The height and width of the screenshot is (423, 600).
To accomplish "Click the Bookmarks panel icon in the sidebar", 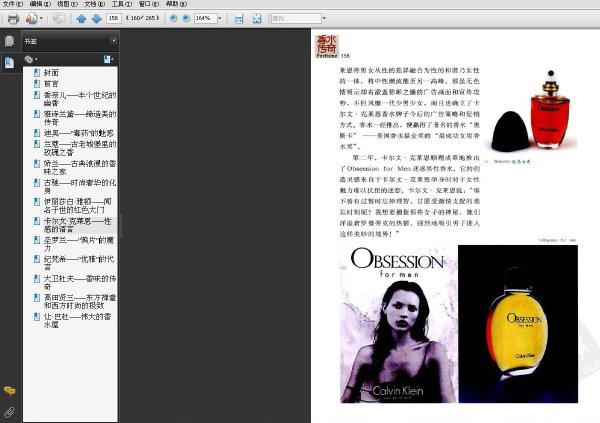I will click(10, 62).
